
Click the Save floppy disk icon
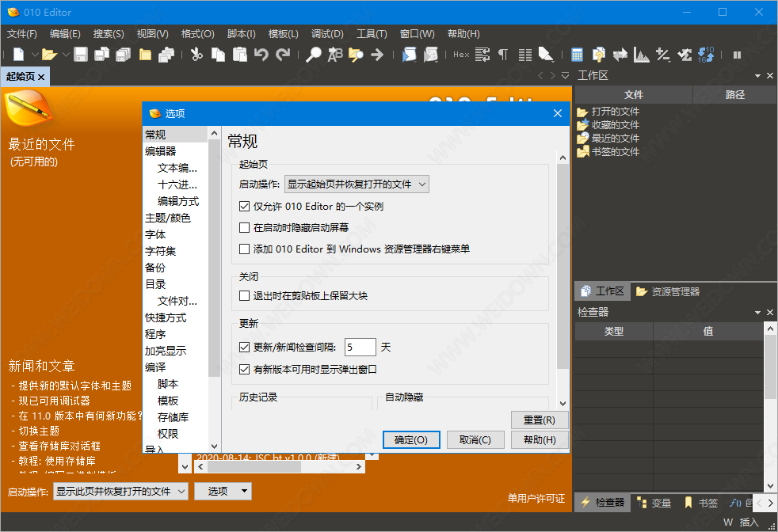click(x=81, y=54)
